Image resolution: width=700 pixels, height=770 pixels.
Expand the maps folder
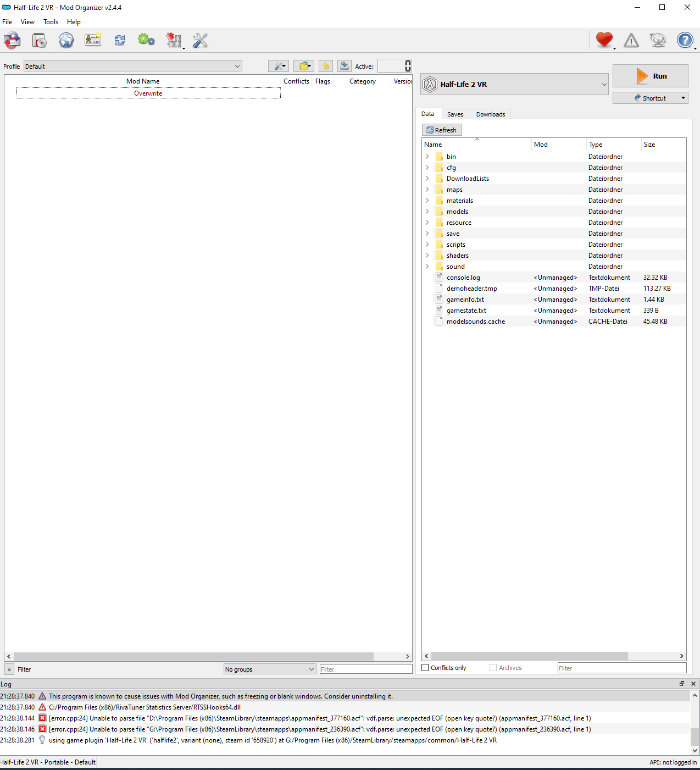pos(427,190)
